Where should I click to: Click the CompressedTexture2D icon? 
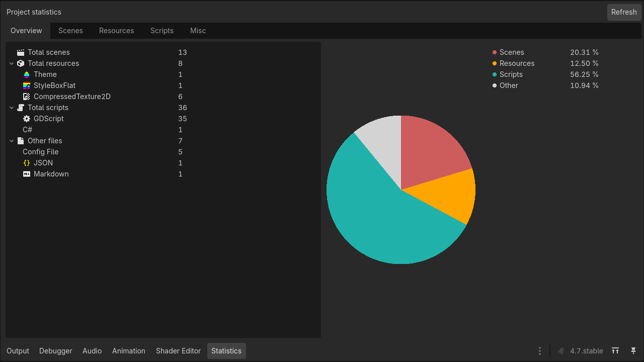[27, 97]
